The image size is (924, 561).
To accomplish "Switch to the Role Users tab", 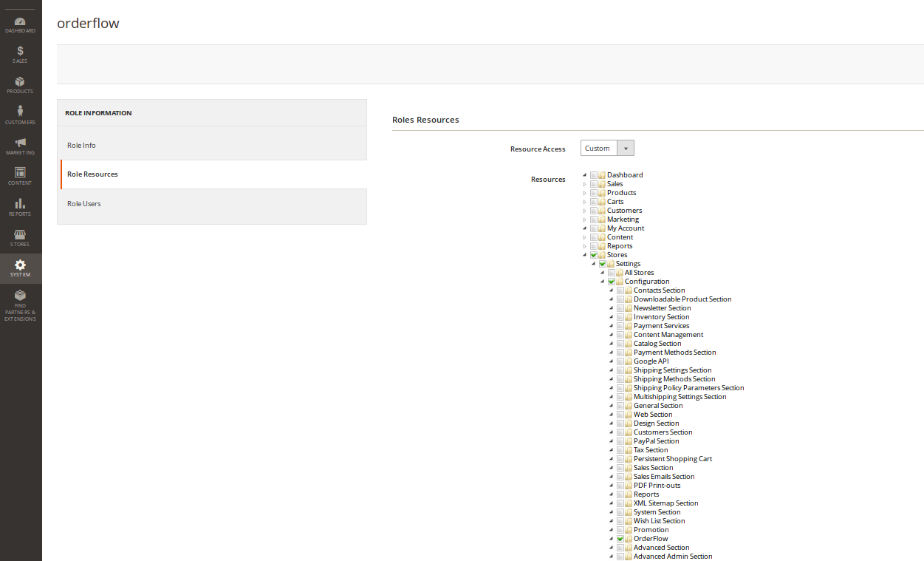I will tap(83, 204).
